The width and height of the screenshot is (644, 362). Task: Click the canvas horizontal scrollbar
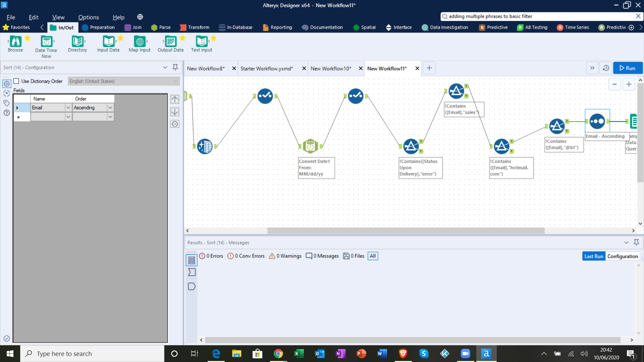(x=406, y=231)
